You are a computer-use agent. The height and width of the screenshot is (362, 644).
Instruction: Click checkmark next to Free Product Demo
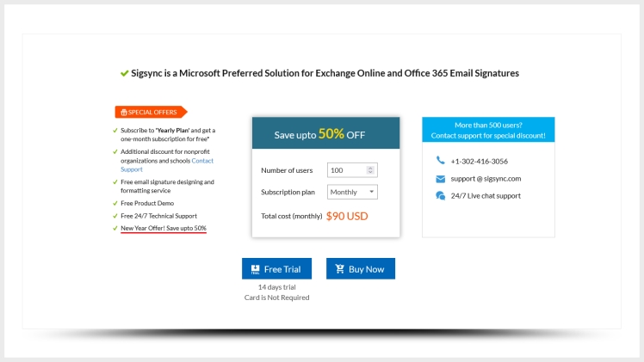[115, 203]
